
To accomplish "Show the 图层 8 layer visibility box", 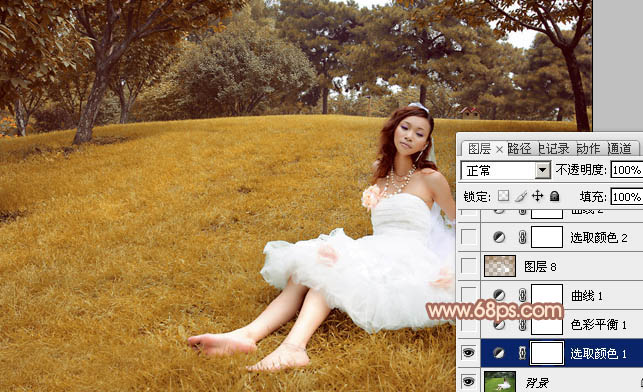I will (469, 266).
